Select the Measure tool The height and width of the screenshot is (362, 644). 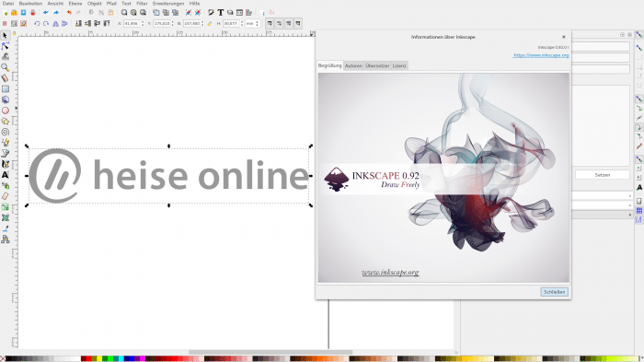6,78
